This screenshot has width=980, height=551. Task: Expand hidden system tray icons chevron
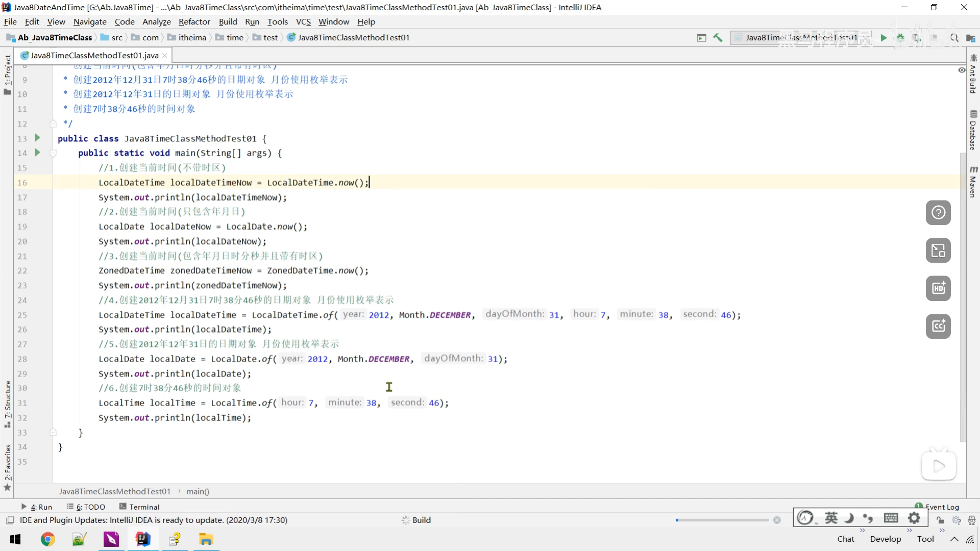(954, 539)
